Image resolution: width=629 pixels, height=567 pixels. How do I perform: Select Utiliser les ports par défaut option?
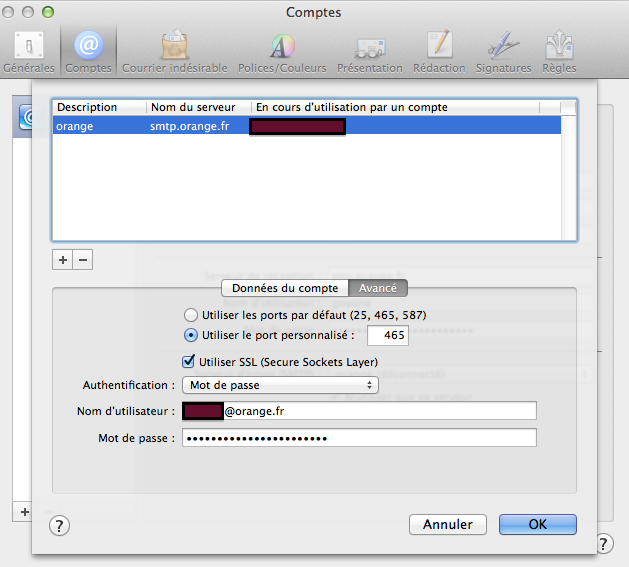191,315
